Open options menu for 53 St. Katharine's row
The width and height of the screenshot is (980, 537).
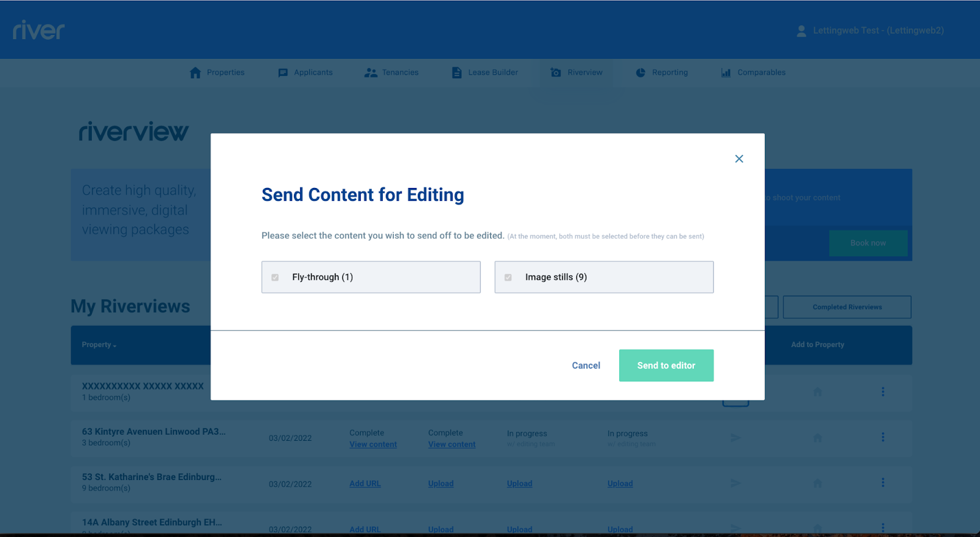[883, 483]
